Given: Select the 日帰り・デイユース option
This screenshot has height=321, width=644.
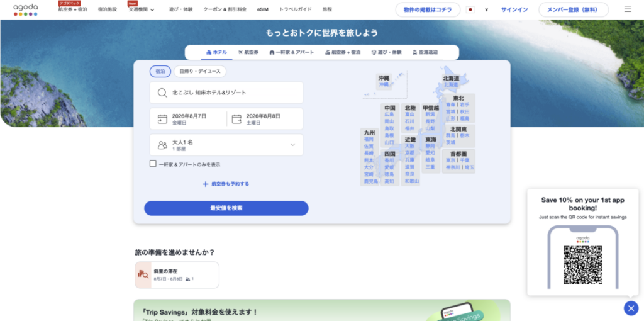Looking at the screenshot, I should 200,72.
